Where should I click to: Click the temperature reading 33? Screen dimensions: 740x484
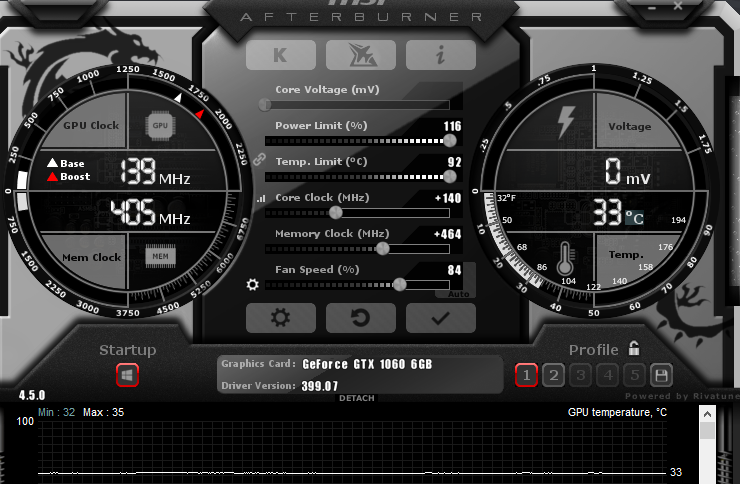(x=608, y=212)
